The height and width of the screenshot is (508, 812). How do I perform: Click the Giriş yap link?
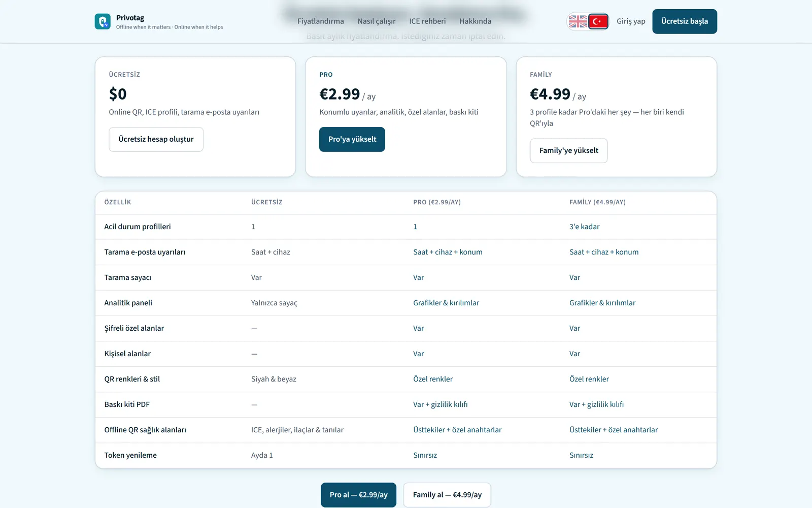(x=631, y=21)
